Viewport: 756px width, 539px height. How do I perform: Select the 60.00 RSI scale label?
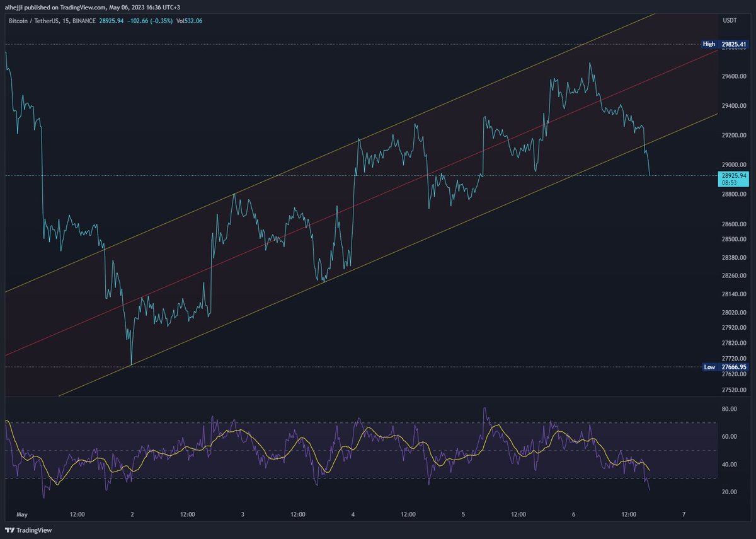[730, 437]
